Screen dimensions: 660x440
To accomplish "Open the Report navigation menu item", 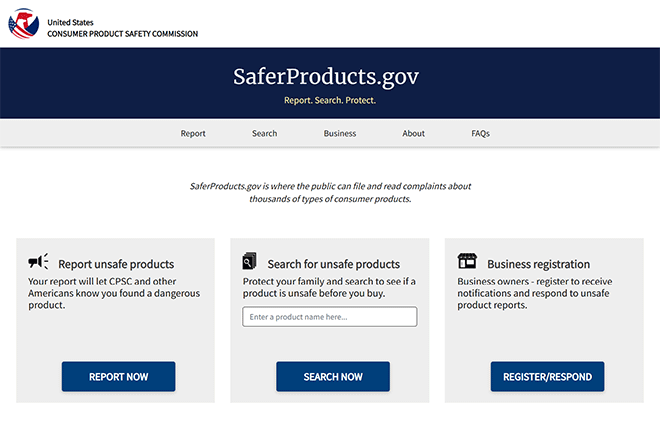I will tap(193, 133).
